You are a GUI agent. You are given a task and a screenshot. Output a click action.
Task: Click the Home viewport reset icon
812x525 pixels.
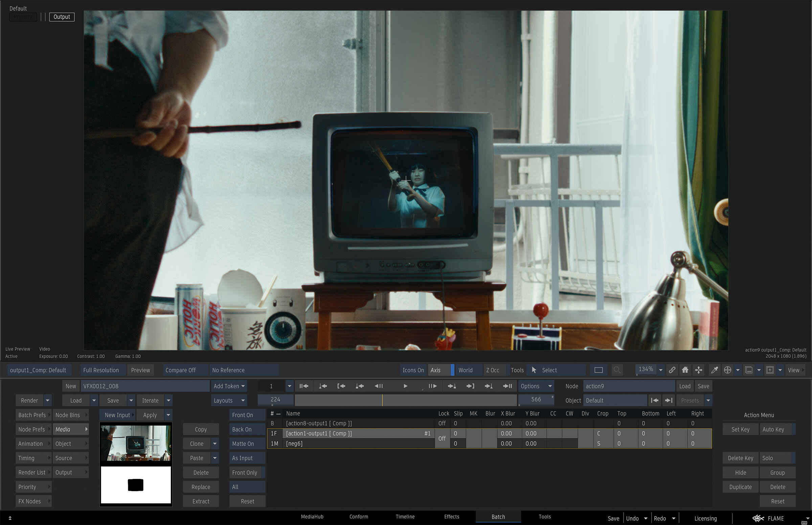tap(685, 370)
